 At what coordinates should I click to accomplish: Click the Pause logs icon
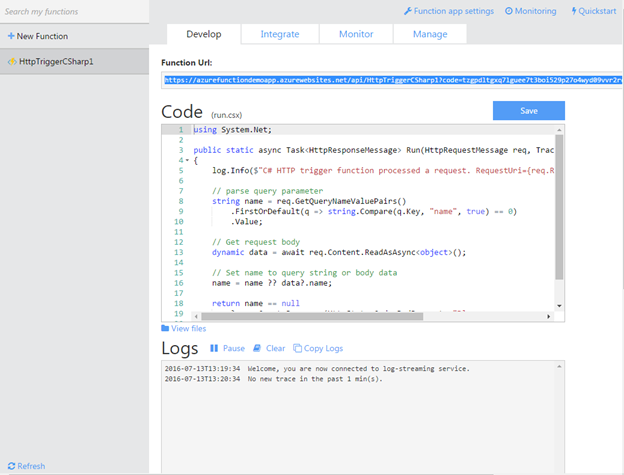click(x=214, y=349)
